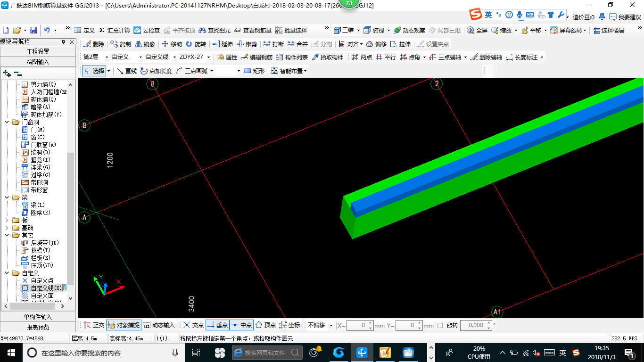Click the X offset input field

[x=360, y=325]
